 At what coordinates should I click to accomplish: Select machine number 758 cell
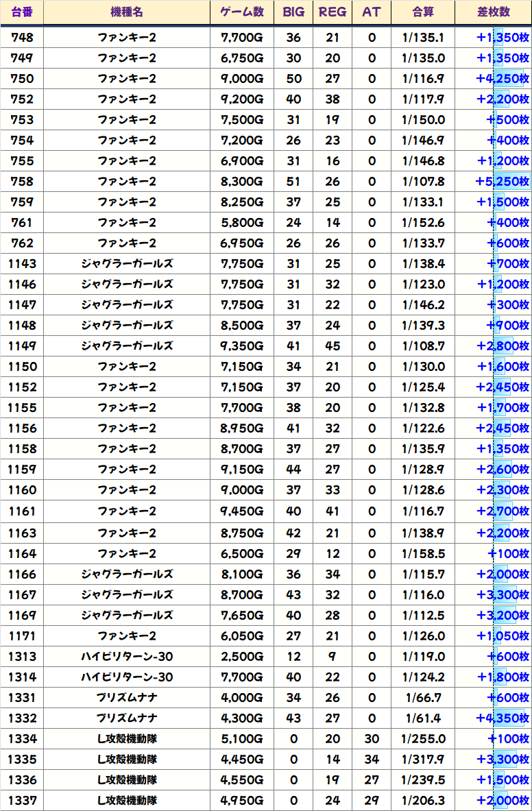tap(22, 182)
